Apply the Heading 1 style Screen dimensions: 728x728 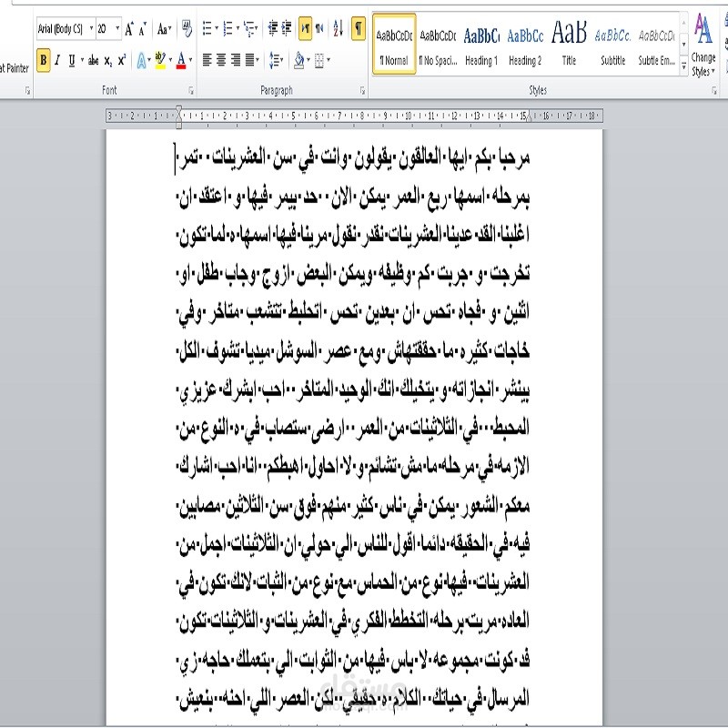481,45
